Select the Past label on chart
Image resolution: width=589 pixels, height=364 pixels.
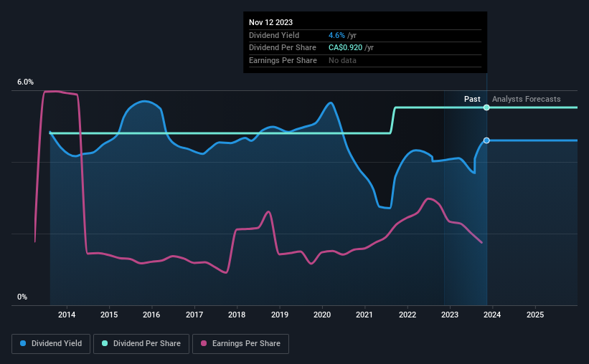[x=472, y=99]
